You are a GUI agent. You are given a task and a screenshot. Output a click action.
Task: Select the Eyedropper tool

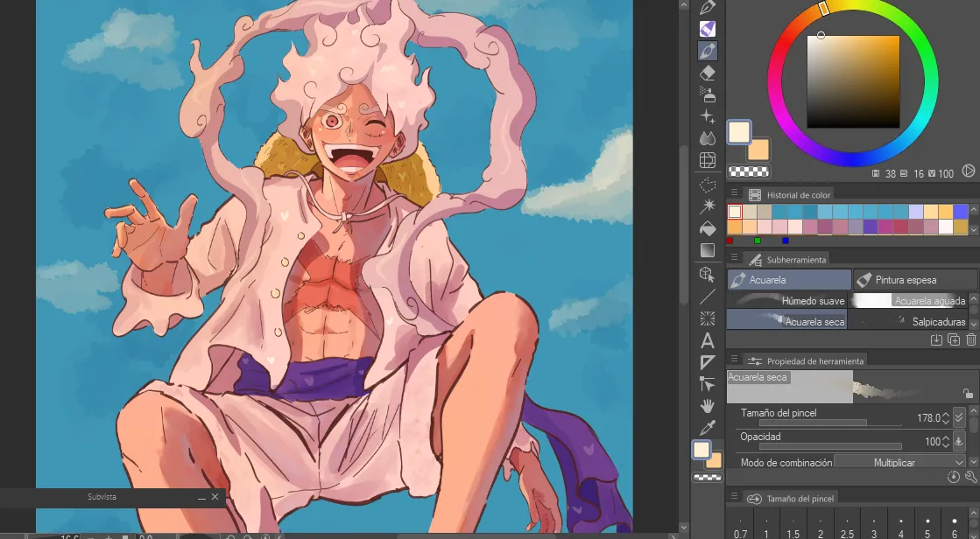(708, 429)
